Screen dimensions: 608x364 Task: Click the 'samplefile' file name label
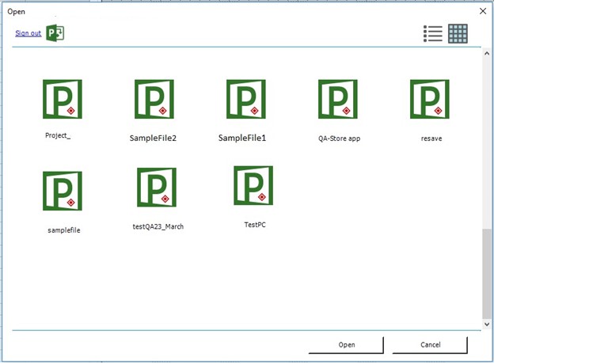pos(64,230)
